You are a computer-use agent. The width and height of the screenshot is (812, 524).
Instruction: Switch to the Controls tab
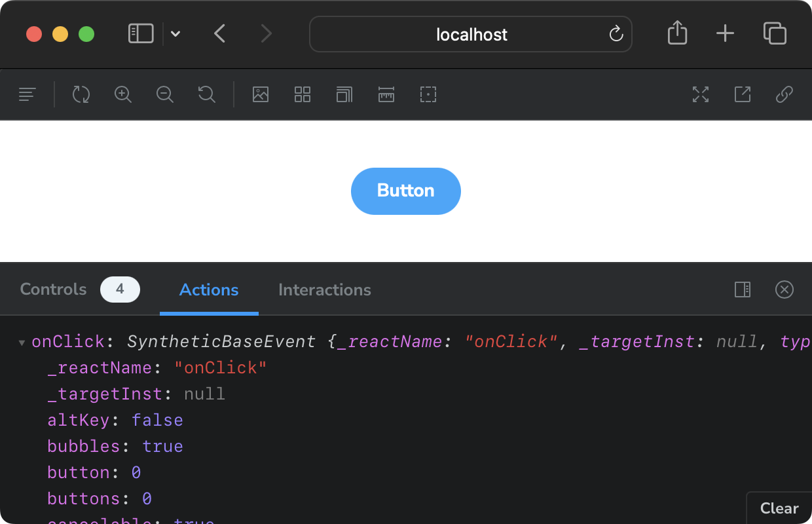(53, 289)
